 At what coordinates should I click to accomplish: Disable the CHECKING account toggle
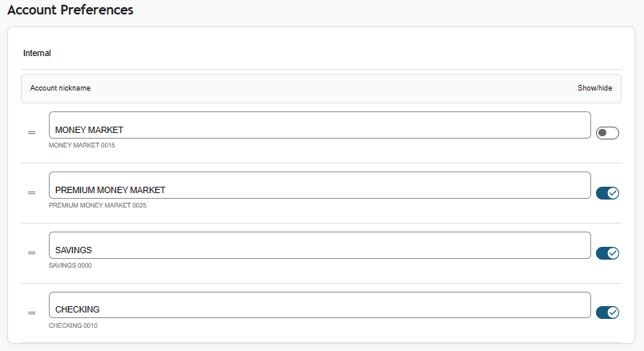click(607, 313)
